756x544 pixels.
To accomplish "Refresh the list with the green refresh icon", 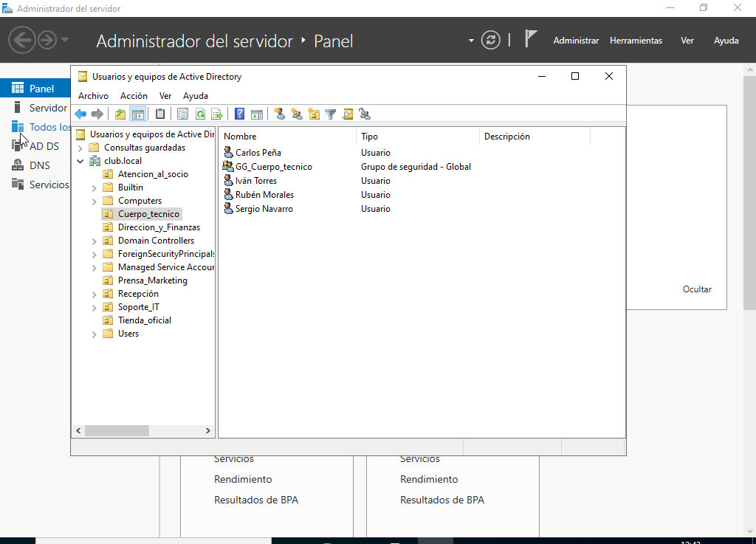I will click(200, 114).
